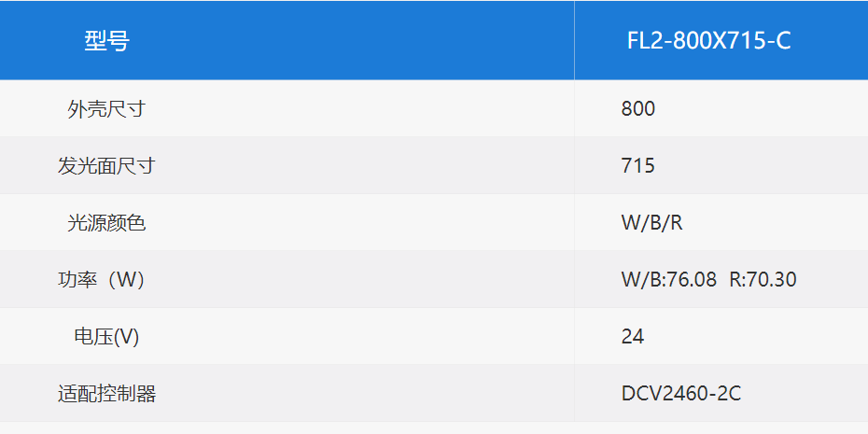Select the 适配控制器 row label
This screenshot has width=868, height=434.
[106, 394]
